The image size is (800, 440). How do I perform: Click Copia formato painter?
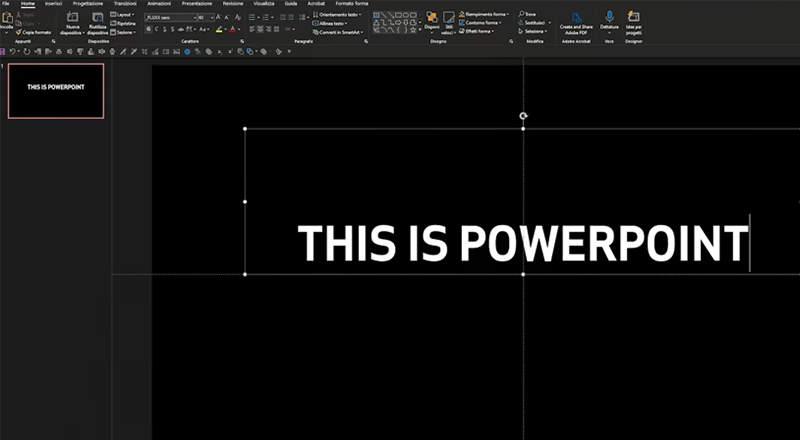34,32
